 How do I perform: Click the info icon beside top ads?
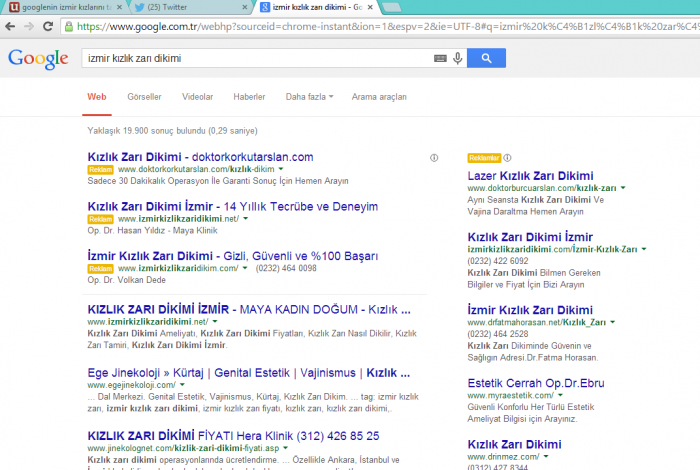[x=434, y=158]
